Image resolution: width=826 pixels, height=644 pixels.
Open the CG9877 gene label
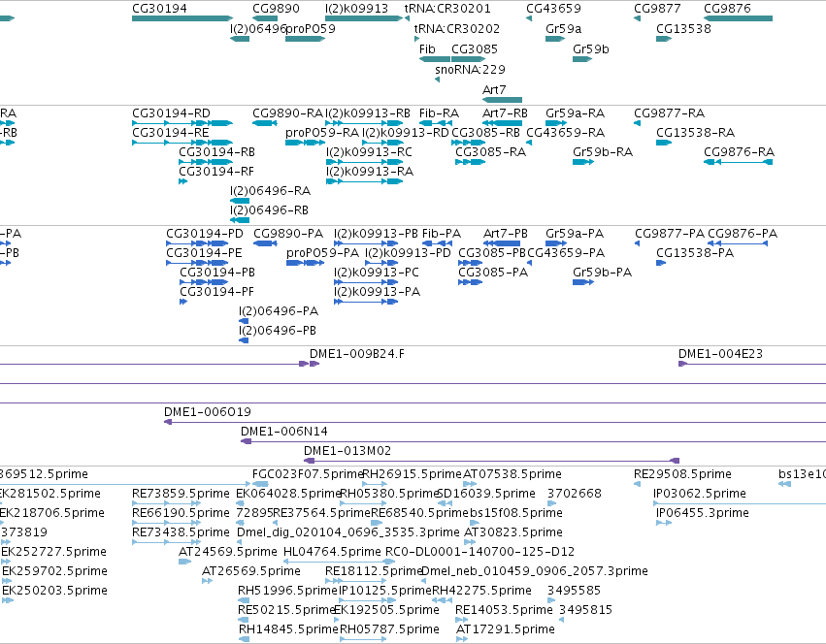(x=657, y=9)
